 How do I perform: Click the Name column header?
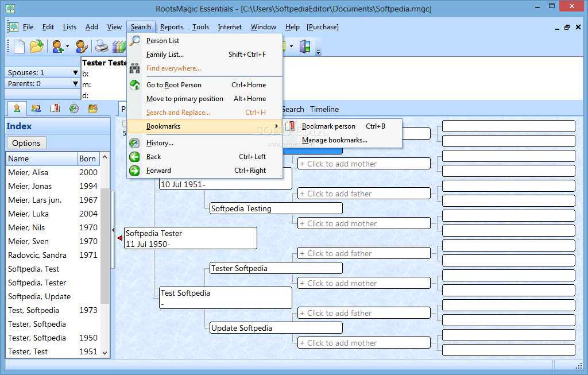coord(41,158)
